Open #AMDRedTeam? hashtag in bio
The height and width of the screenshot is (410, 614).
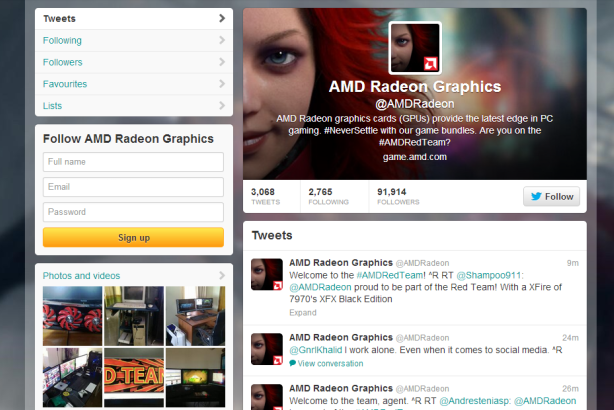[x=415, y=142]
